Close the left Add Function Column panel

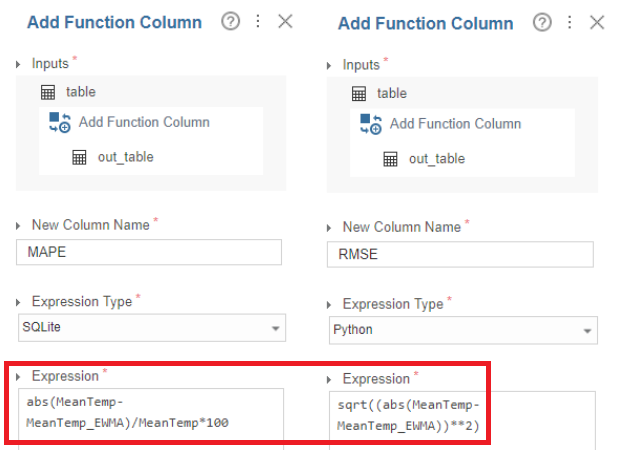coord(285,21)
